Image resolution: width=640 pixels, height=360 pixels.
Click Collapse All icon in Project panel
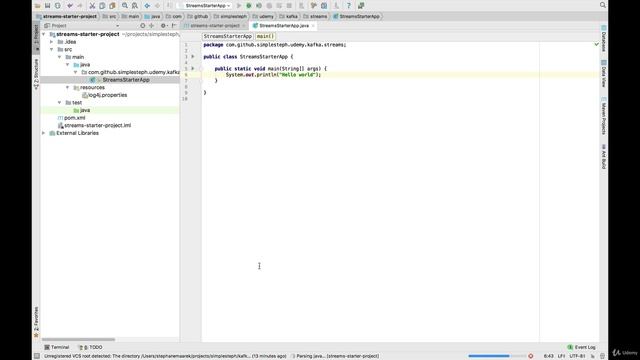152,25
